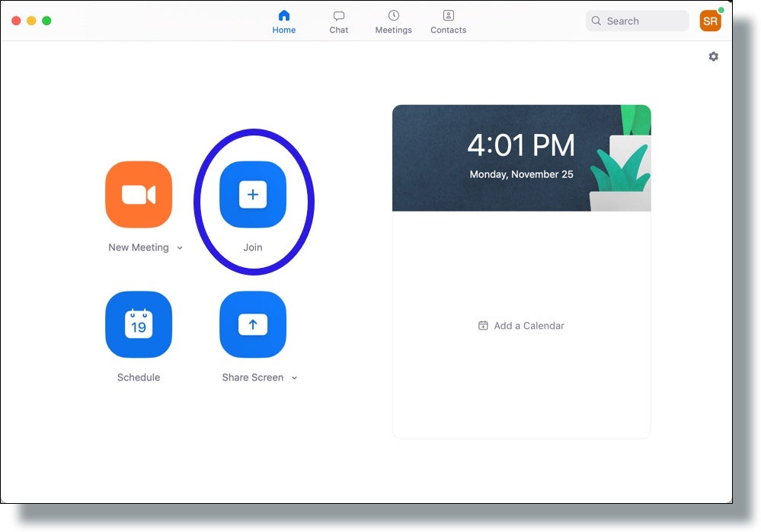Click the calendar icon beside Add a Calendar

(483, 326)
